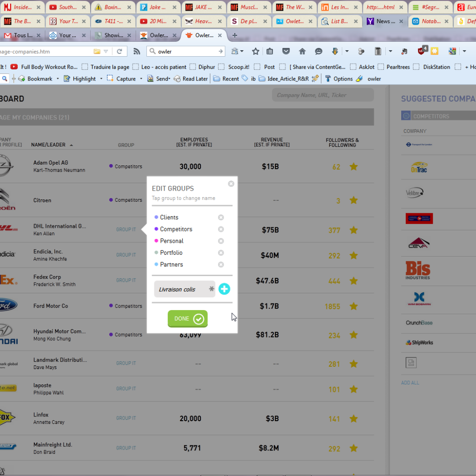Click the DONE button
Viewport: 476px width, 476px height.
click(188, 318)
